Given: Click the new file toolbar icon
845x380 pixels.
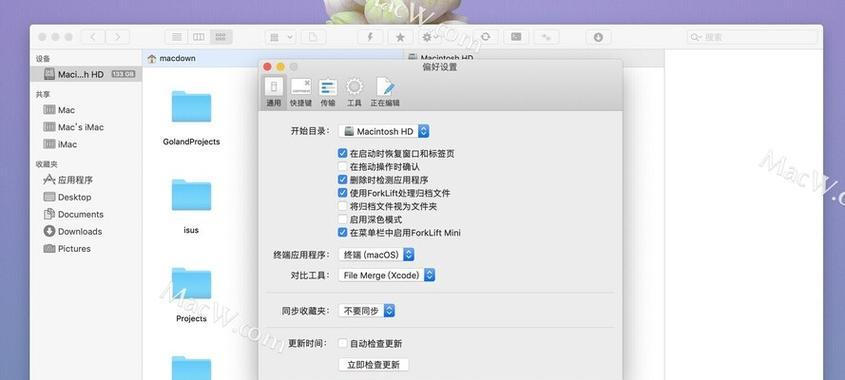Looking at the screenshot, I should point(313,37).
